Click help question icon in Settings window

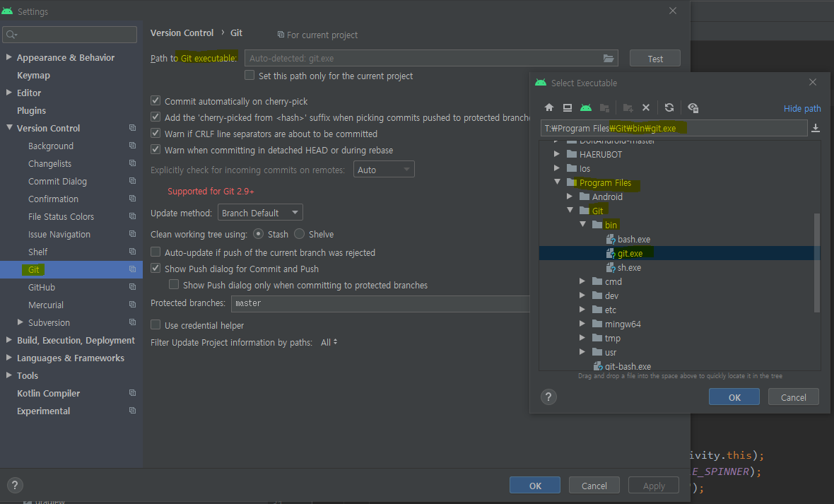pos(15,485)
